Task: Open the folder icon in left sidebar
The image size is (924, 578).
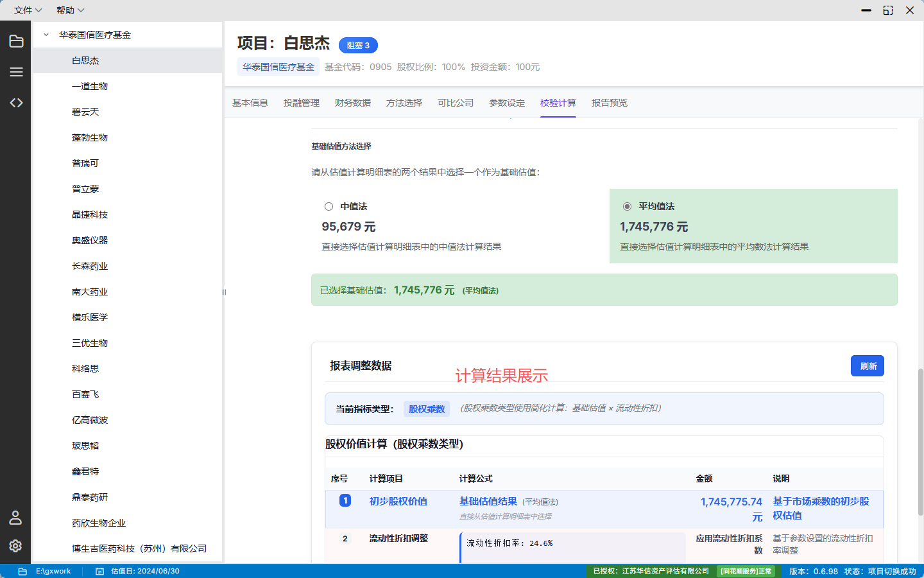Action: coord(16,42)
